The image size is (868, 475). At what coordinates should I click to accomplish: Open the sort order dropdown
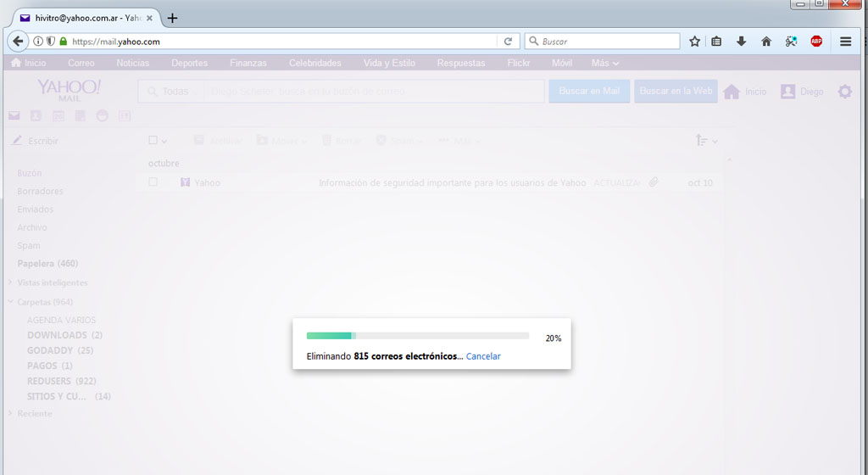pos(707,141)
